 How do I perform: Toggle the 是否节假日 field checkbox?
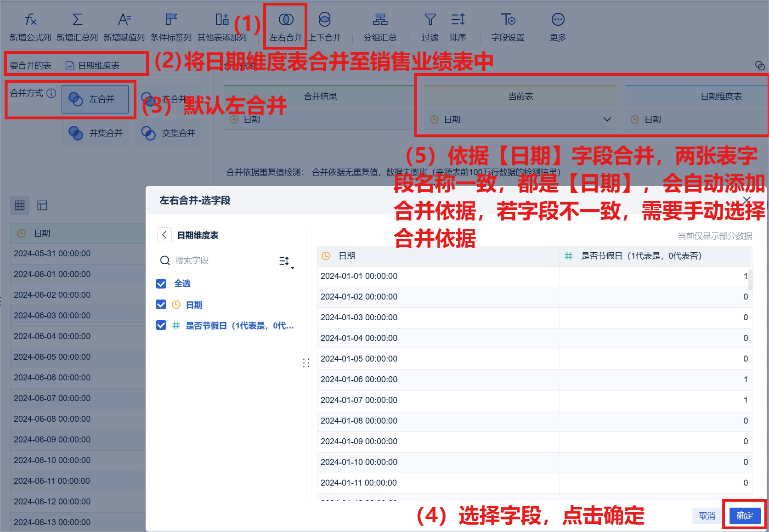(x=161, y=325)
